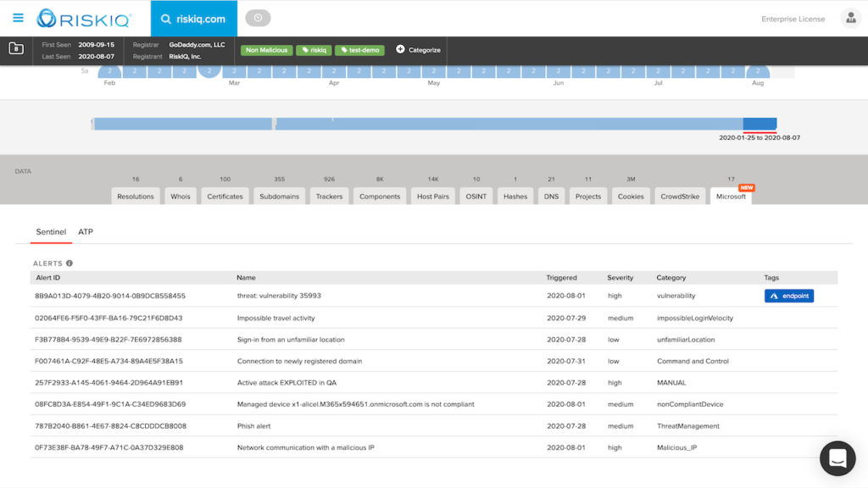Click the test-demo tag
The image size is (868, 488).
click(359, 50)
